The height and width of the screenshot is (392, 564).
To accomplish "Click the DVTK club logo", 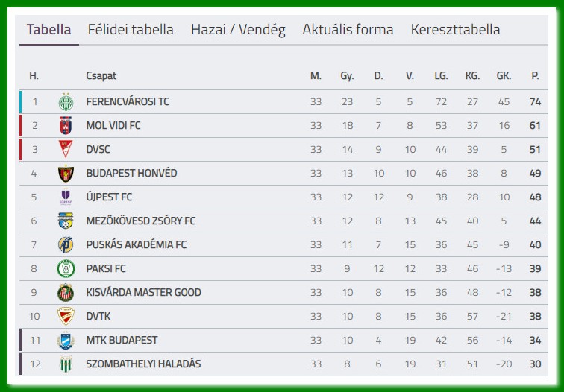I will click(x=66, y=317).
